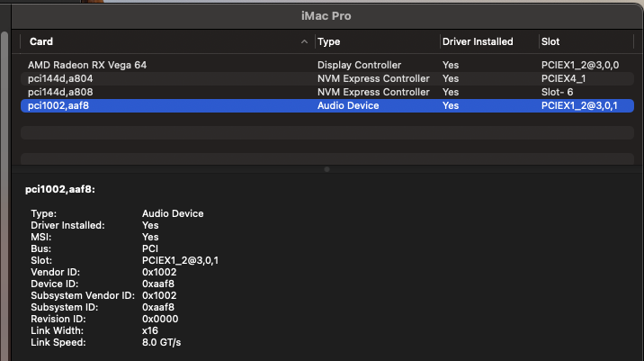Click the PCIEX1_2@3,0,0 slot cell

pos(580,65)
